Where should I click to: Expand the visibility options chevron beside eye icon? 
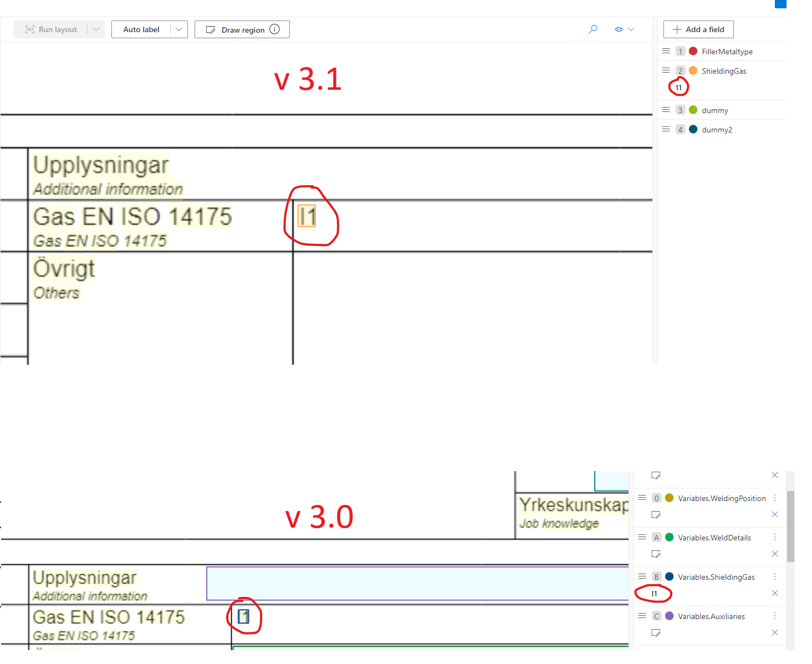[x=631, y=29]
